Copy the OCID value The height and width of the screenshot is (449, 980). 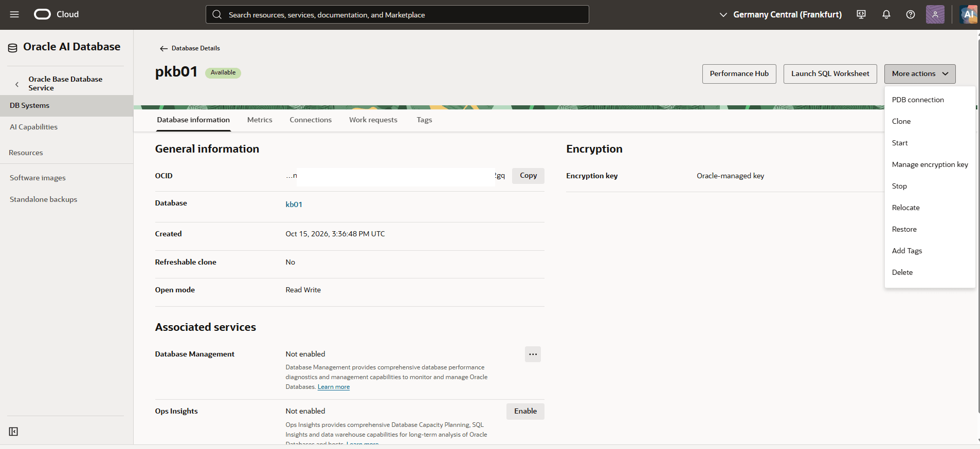pyautogui.click(x=528, y=176)
